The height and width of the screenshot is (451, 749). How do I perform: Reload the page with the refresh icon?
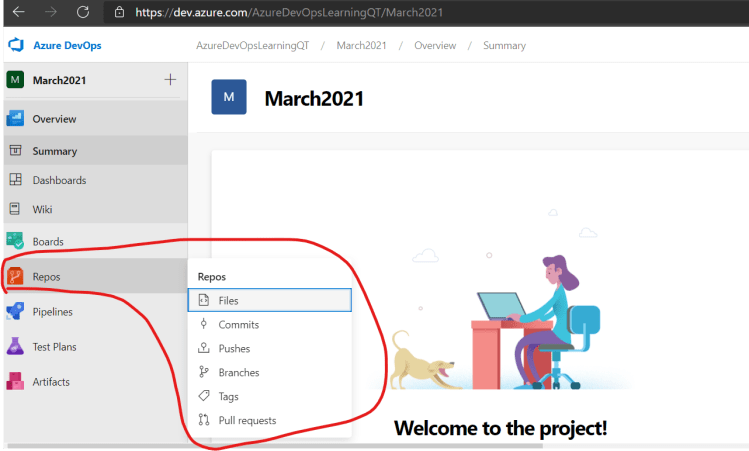83,12
